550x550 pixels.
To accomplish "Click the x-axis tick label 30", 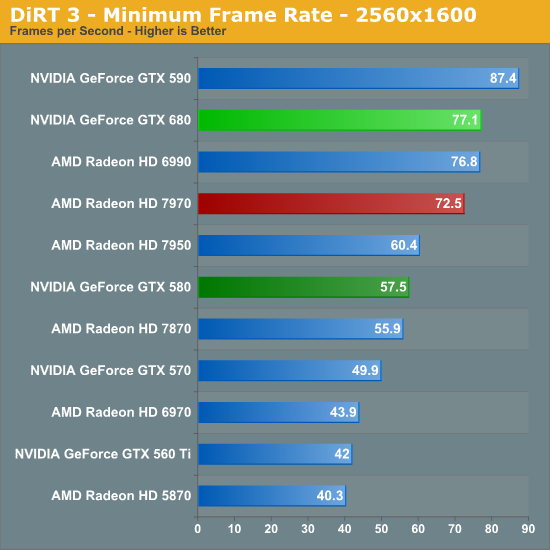I will pos(308,529).
